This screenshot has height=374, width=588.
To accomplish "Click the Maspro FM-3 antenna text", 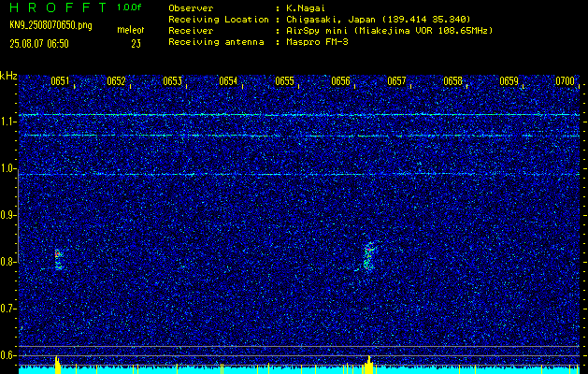I will pos(317,42).
